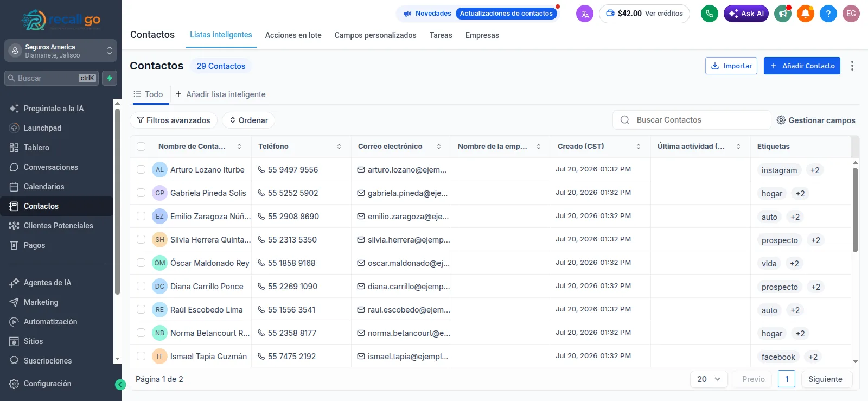The height and width of the screenshot is (401, 868).
Task: Click the green phone dialer icon
Action: pyautogui.click(x=710, y=14)
